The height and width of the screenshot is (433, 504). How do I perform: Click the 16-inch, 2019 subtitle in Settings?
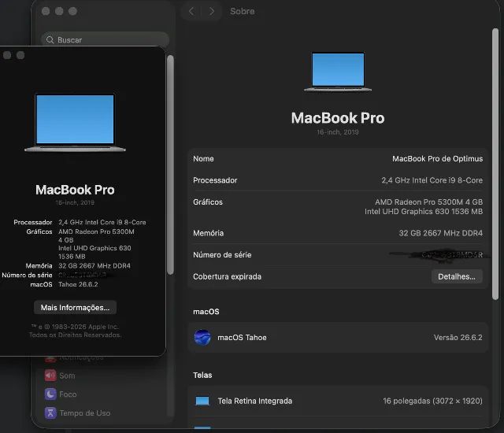(x=338, y=132)
